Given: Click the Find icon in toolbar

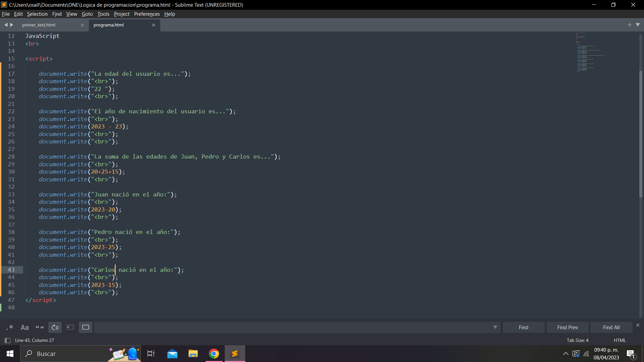Looking at the screenshot, I should [x=524, y=327].
